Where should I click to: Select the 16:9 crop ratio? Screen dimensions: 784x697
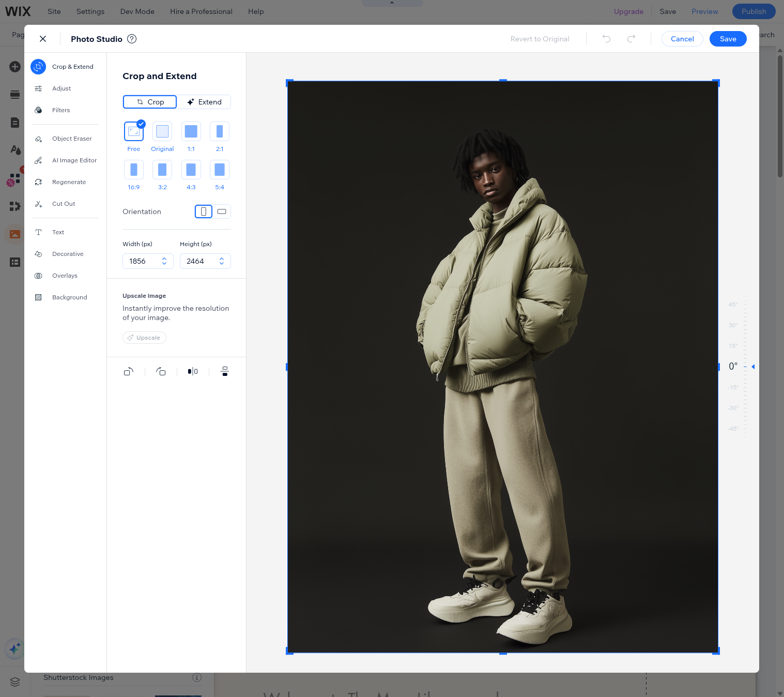(134, 170)
